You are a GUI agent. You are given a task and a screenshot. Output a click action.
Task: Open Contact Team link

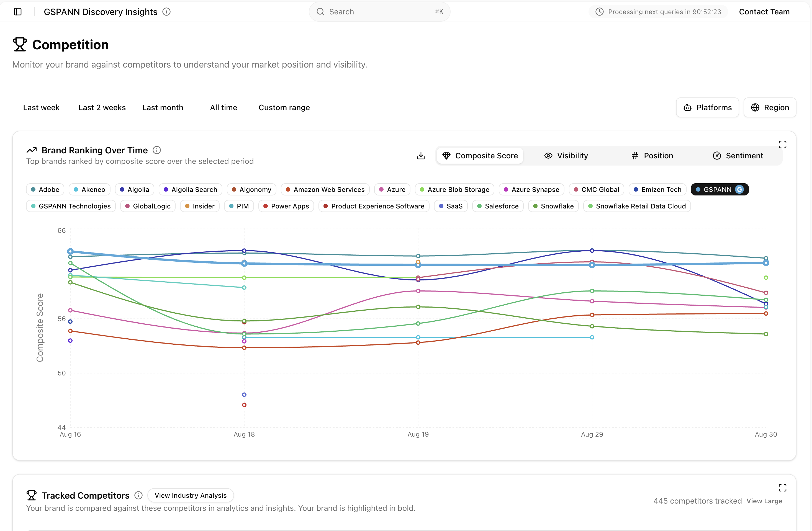[764, 12]
